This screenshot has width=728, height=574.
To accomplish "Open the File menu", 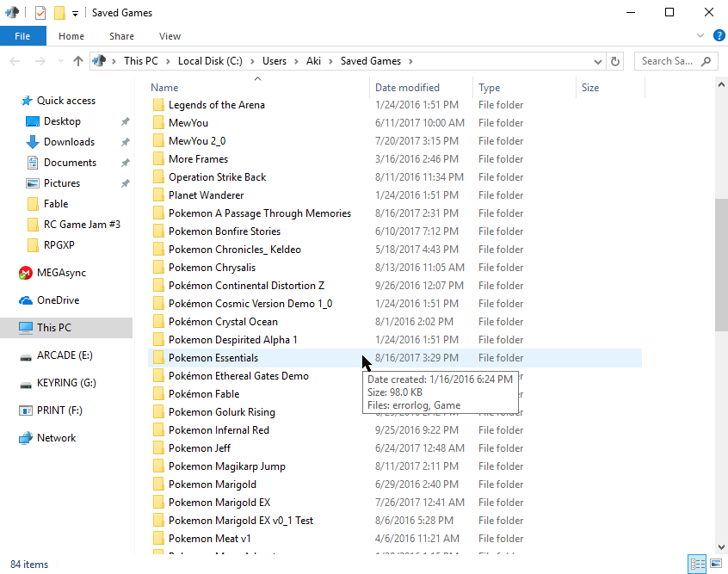I will pyautogui.click(x=22, y=36).
